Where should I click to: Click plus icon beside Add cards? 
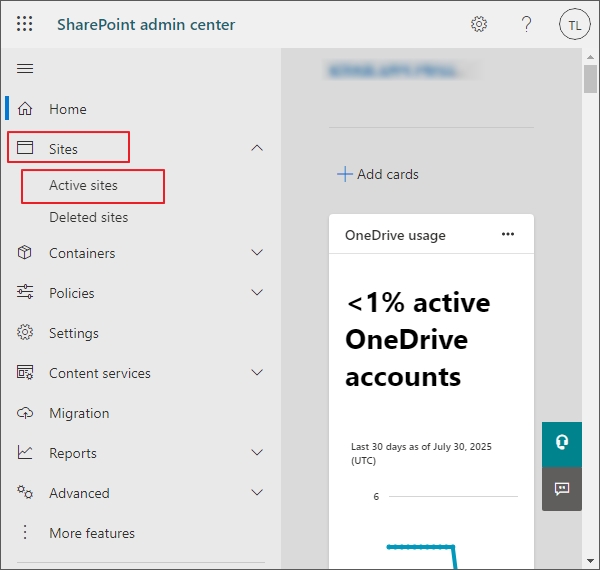pos(344,174)
